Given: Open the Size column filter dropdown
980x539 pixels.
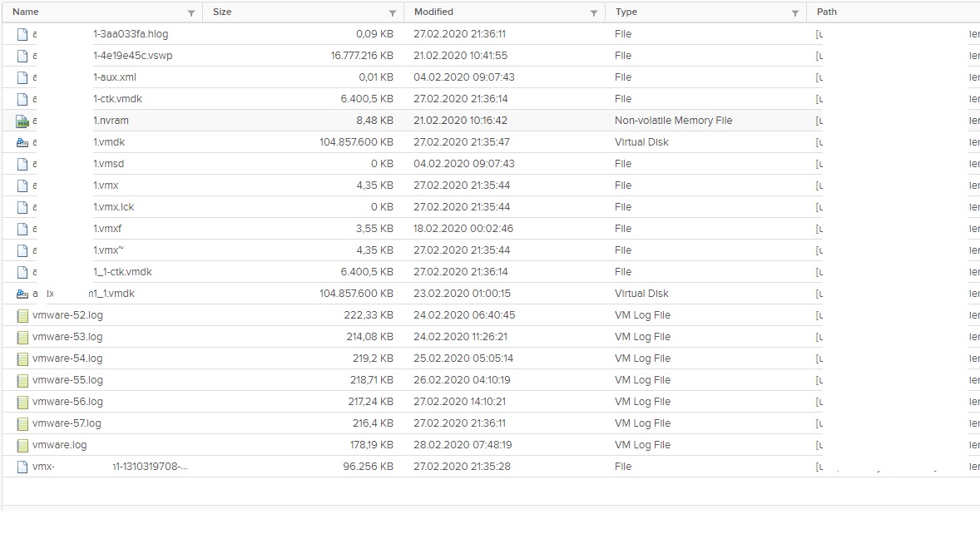Looking at the screenshot, I should [393, 13].
